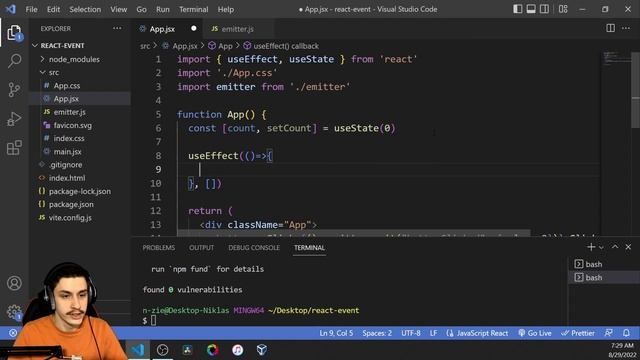Screen dimensions: 640x360
Task: Open the Help menu
Action: click(x=226, y=9)
